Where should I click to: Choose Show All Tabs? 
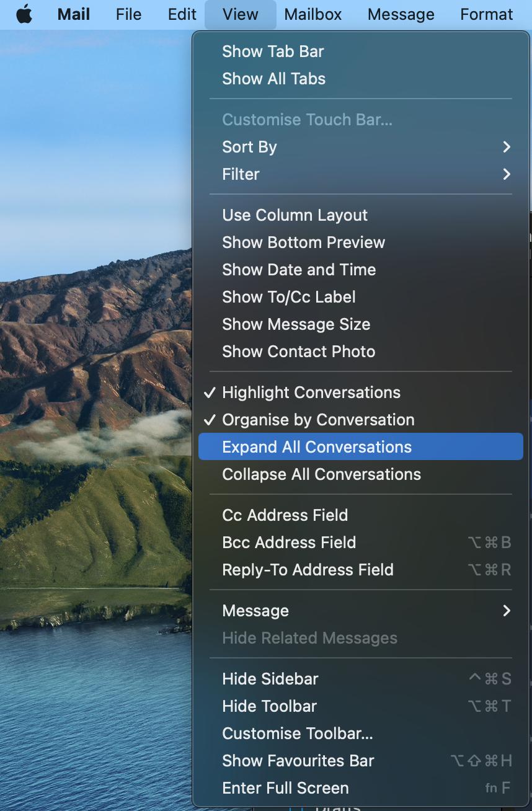pyautogui.click(x=361, y=79)
